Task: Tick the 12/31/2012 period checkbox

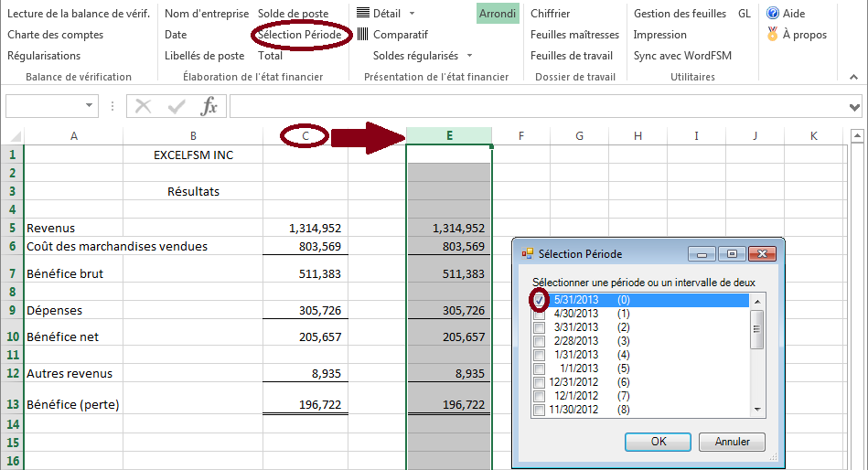Action: (x=540, y=382)
